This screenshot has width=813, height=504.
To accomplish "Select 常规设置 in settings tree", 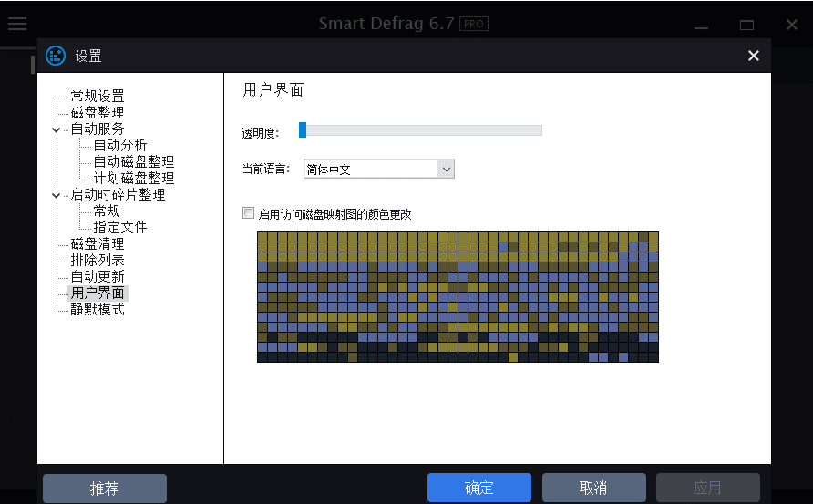I will point(98,97).
